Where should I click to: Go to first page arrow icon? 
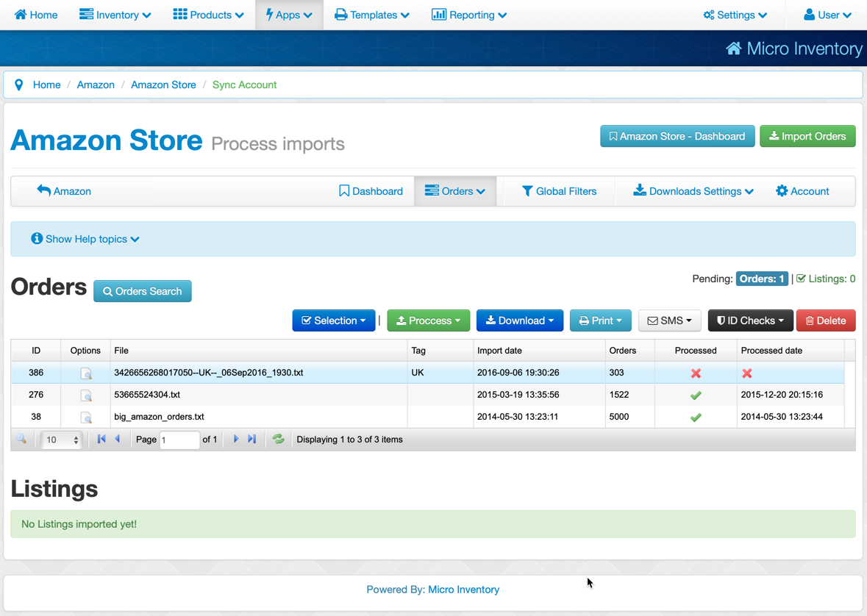101,439
